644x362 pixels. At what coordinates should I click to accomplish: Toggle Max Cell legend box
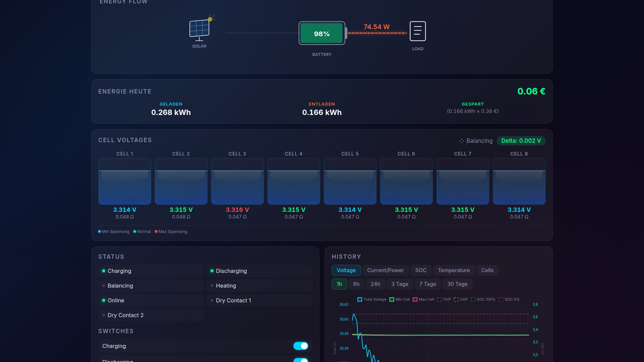click(415, 300)
